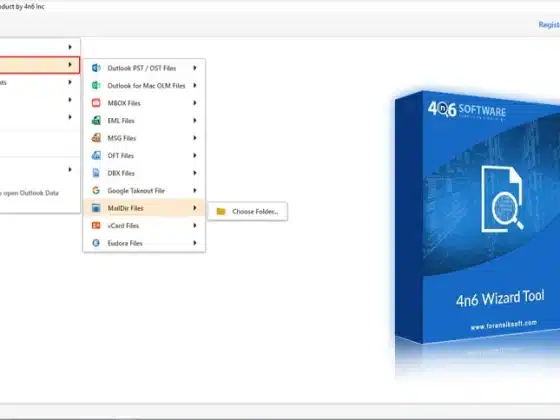Screen dimensions: 560x420
Task: Expand arrow beside EML Files
Action: click(195, 120)
